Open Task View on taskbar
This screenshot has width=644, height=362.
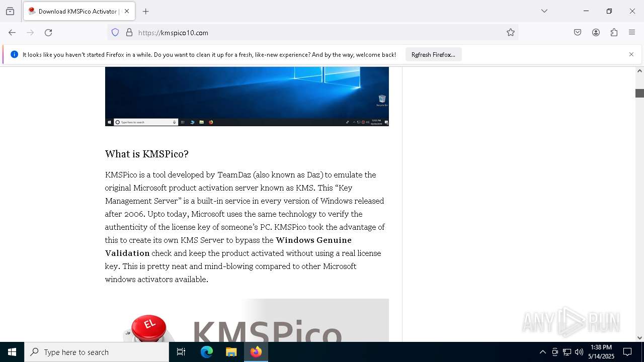tap(181, 352)
